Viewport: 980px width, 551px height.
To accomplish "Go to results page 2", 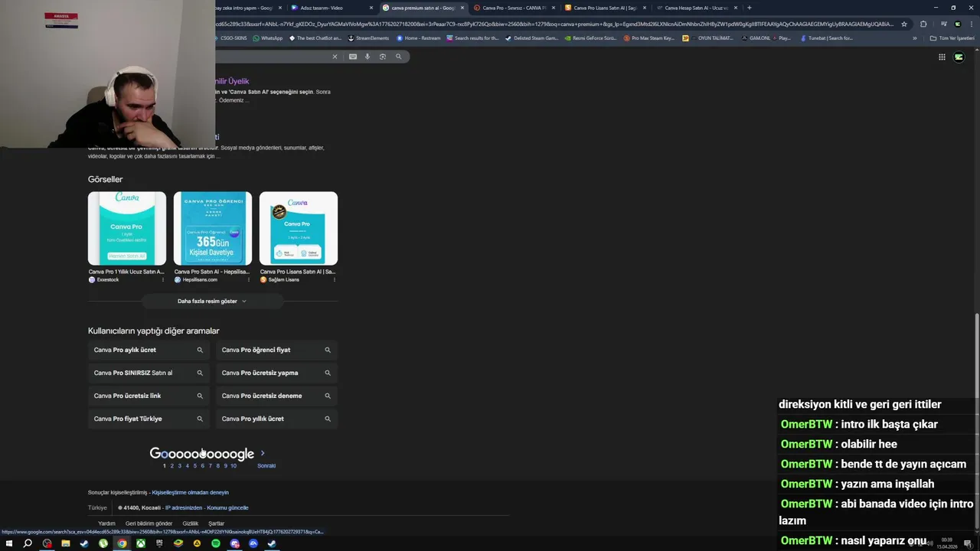I will click(171, 466).
